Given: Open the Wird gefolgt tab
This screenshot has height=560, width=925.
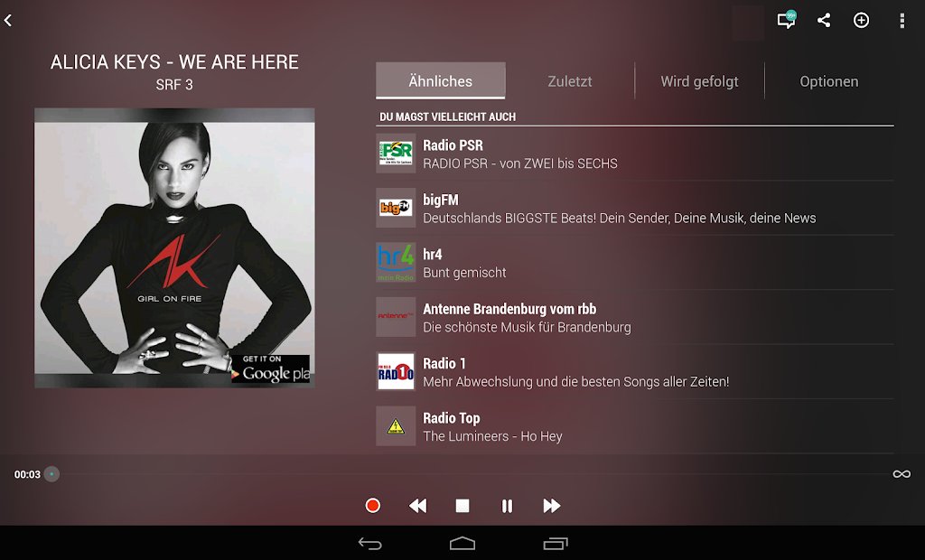Looking at the screenshot, I should pyautogui.click(x=698, y=80).
